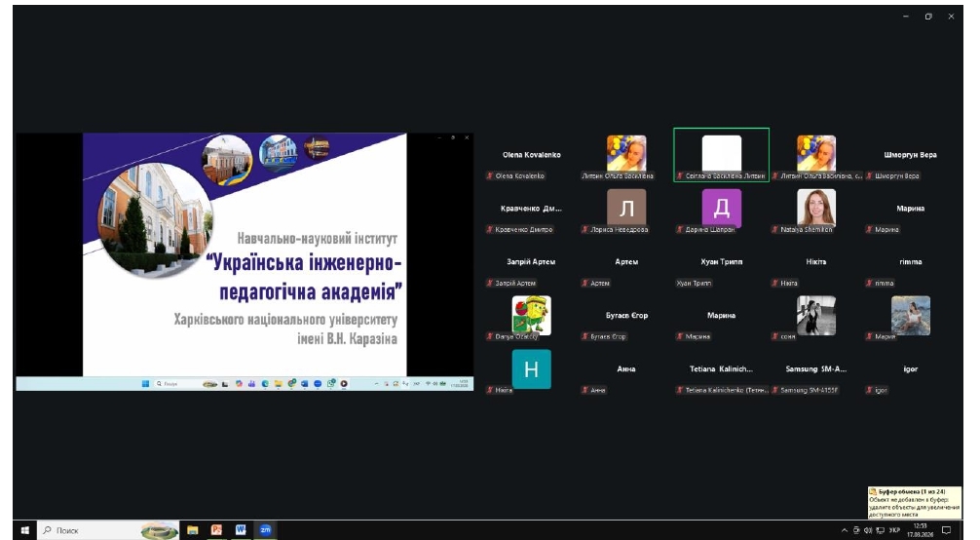Open the Zoom icon in taskbar
Image resolution: width=980 pixels, height=540 pixels.
coord(265,530)
